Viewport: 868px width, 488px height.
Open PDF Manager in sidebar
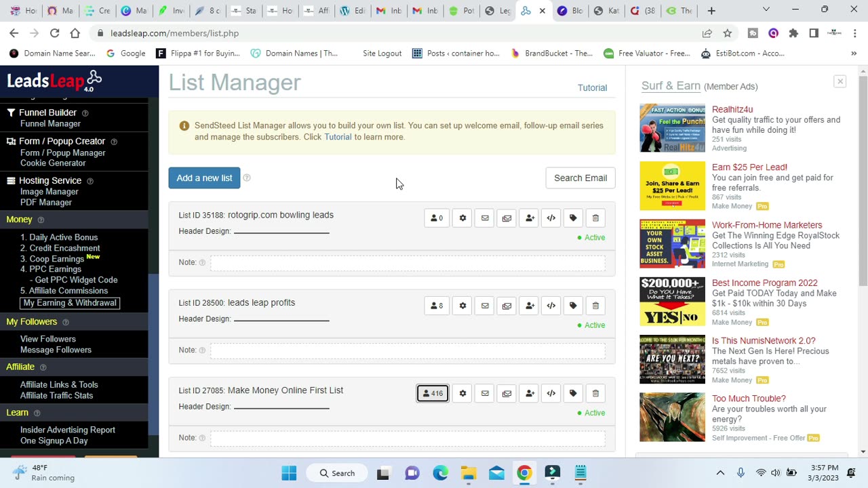(x=46, y=203)
